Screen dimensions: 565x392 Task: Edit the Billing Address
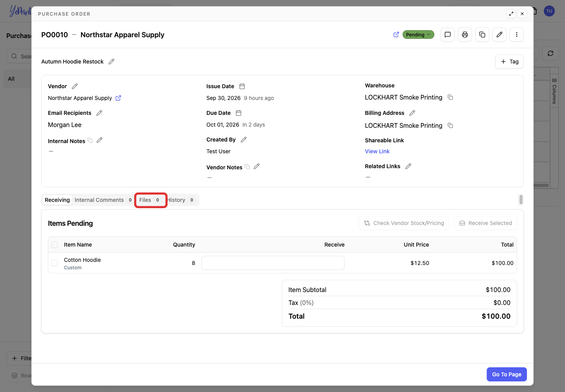click(412, 113)
